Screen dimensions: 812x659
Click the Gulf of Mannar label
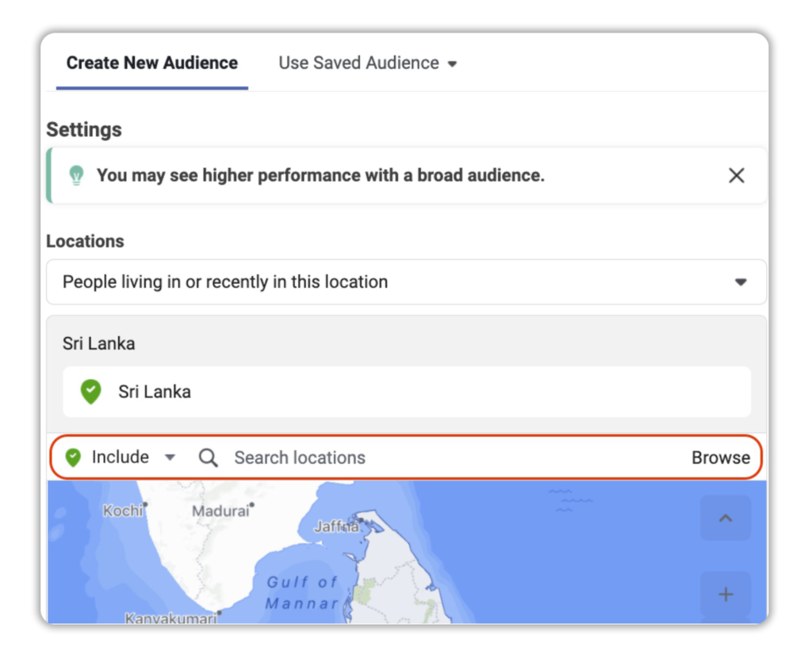point(302,592)
